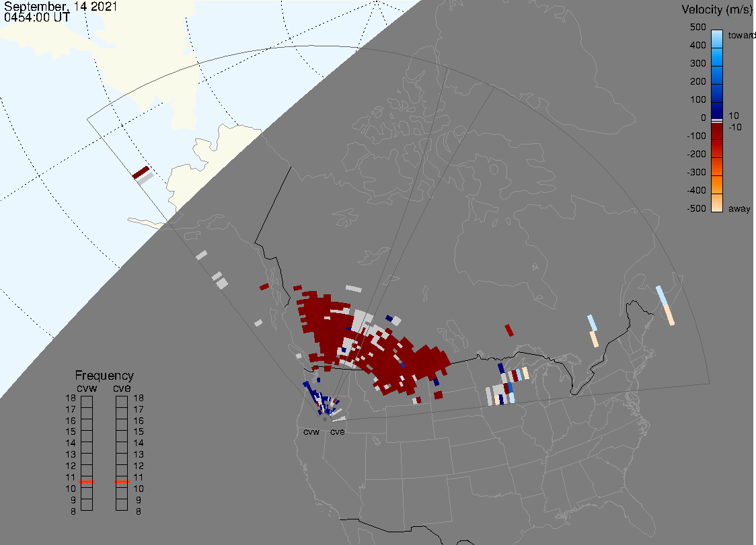756x545 pixels.
Task: Click the "toward" legend label
Action: pos(741,35)
